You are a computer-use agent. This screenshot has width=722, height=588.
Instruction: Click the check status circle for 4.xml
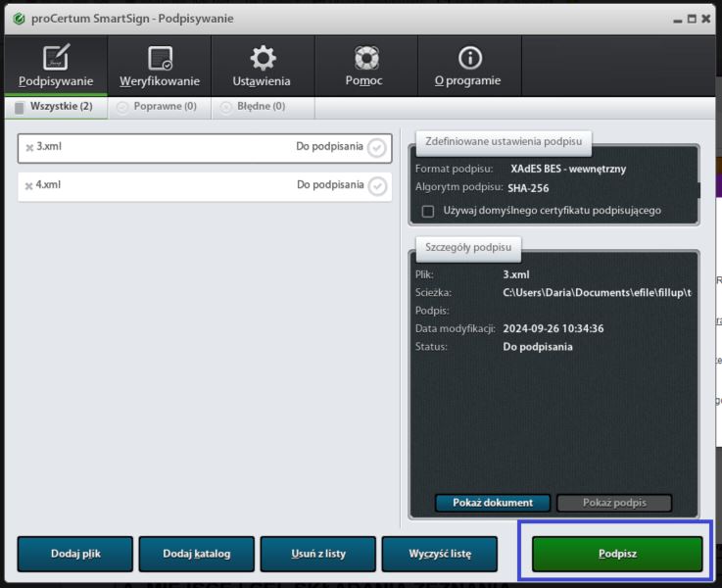point(377,186)
